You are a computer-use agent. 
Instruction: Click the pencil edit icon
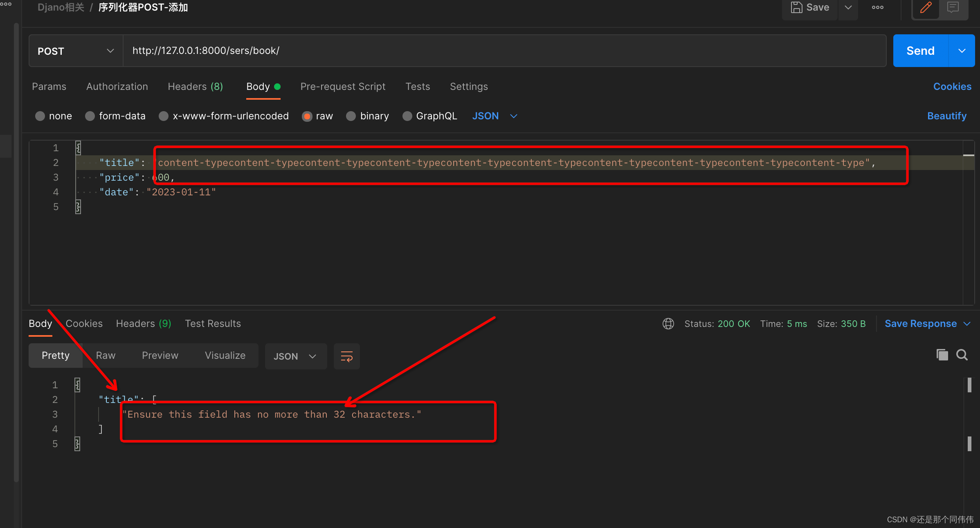pyautogui.click(x=926, y=8)
